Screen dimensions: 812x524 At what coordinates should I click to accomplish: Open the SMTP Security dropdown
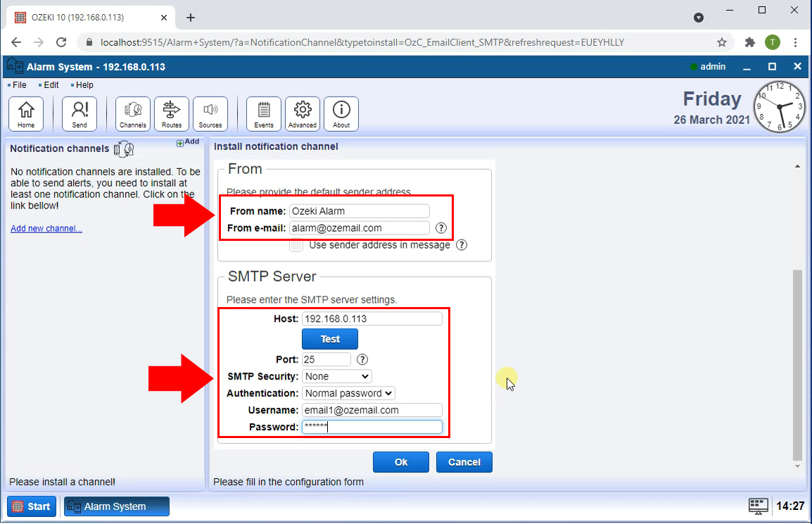336,376
